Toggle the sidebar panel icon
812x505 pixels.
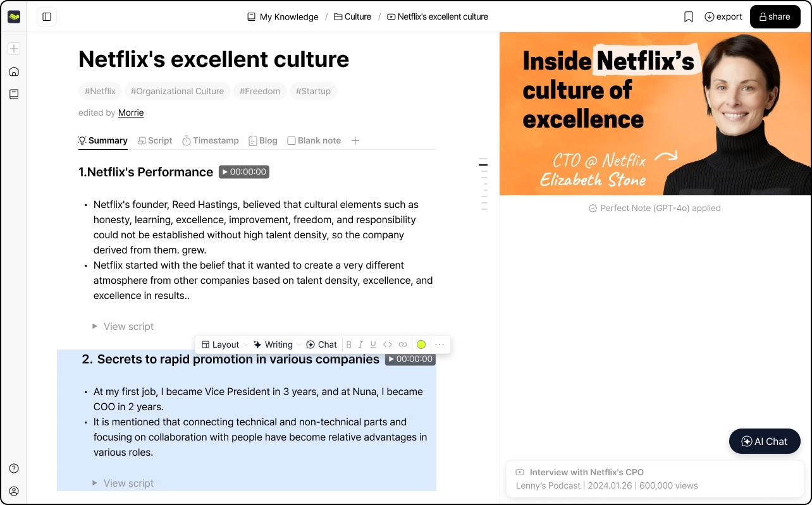[x=47, y=17]
